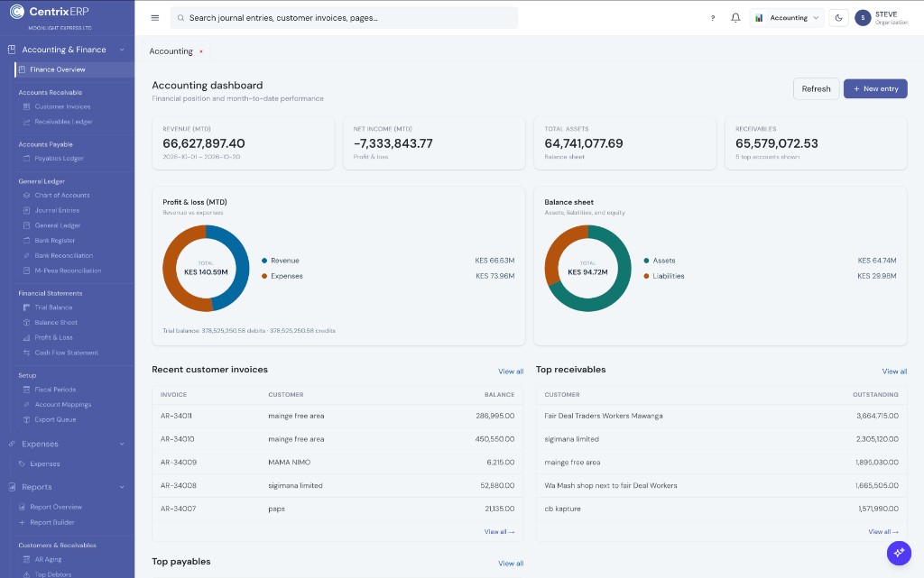
Task: Click the Refresh button
Action: 816,89
